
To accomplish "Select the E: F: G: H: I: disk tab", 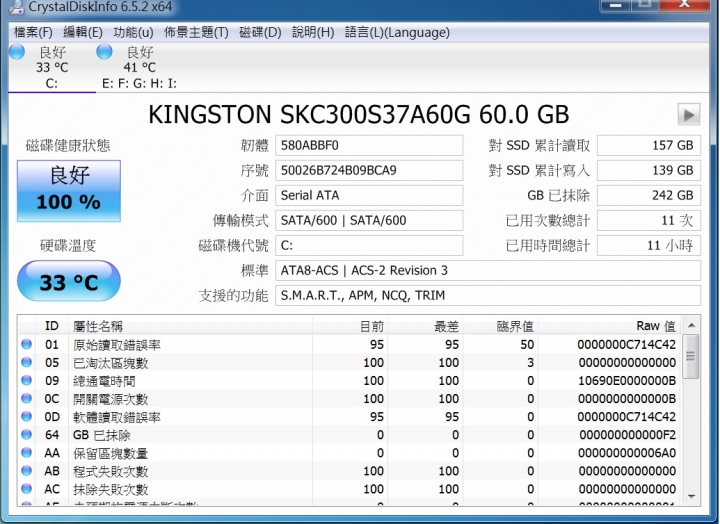I will click(x=139, y=68).
